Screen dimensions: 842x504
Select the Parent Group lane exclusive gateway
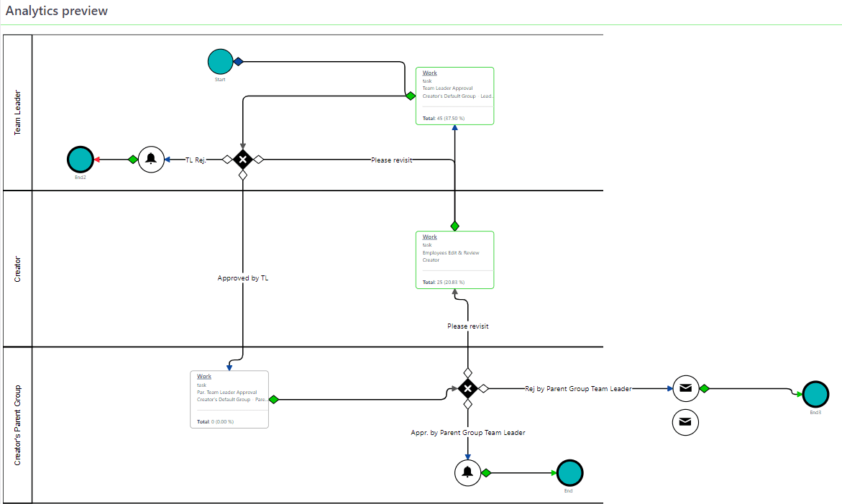pos(468,389)
